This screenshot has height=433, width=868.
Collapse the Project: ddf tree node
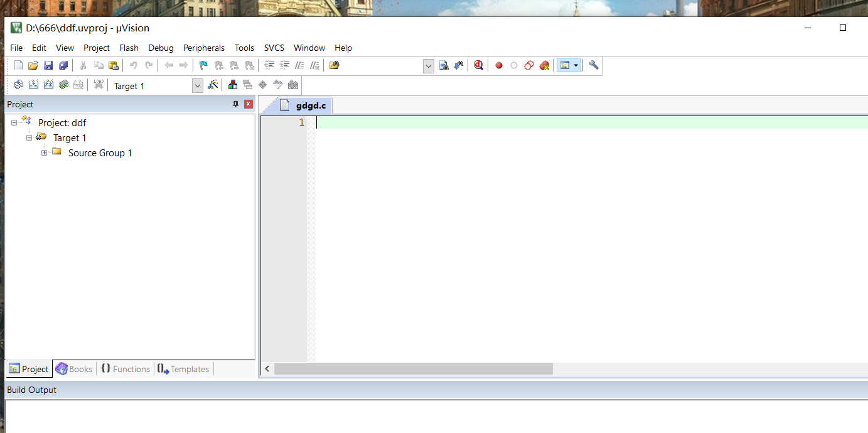point(14,123)
